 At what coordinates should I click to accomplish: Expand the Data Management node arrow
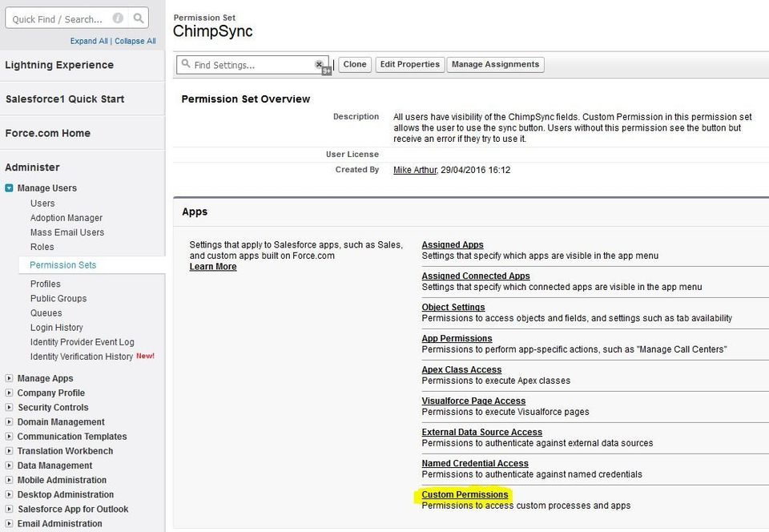9,465
